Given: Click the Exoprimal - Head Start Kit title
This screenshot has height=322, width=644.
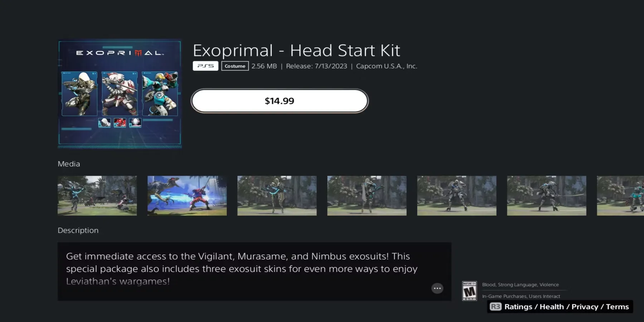Looking at the screenshot, I should tap(297, 50).
